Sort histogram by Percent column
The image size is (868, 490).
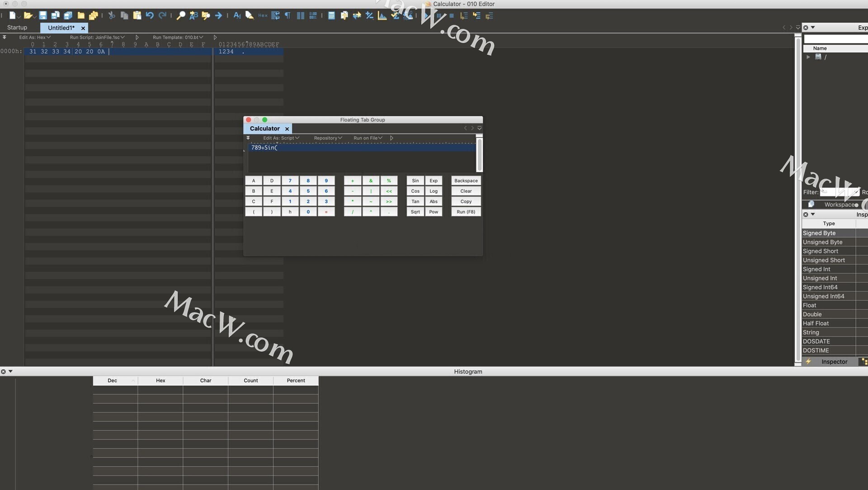coord(296,381)
